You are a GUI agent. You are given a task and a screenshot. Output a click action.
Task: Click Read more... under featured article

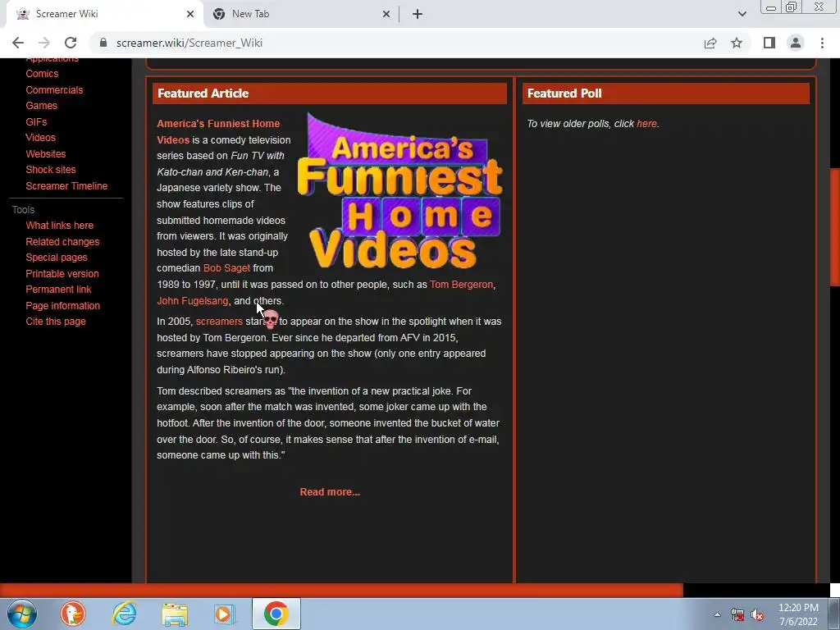click(330, 492)
